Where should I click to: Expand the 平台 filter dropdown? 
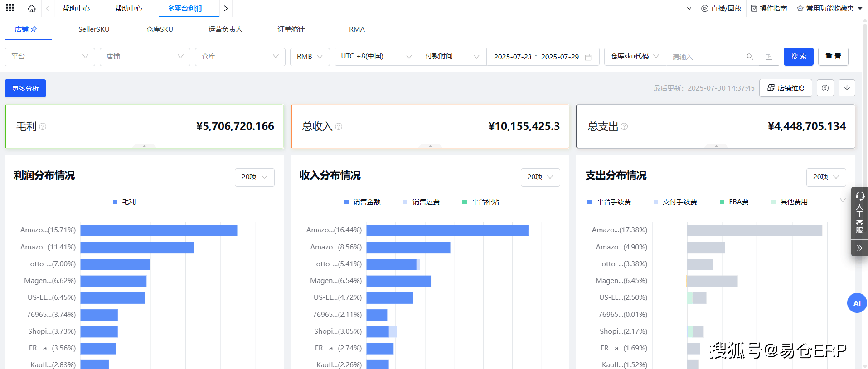tap(49, 57)
